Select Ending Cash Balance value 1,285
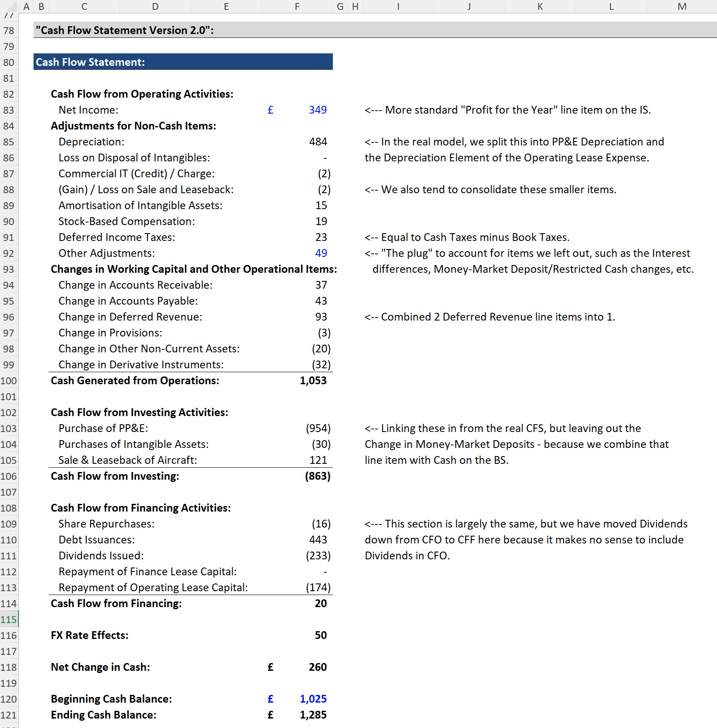Image resolution: width=717 pixels, height=728 pixels. [x=313, y=715]
